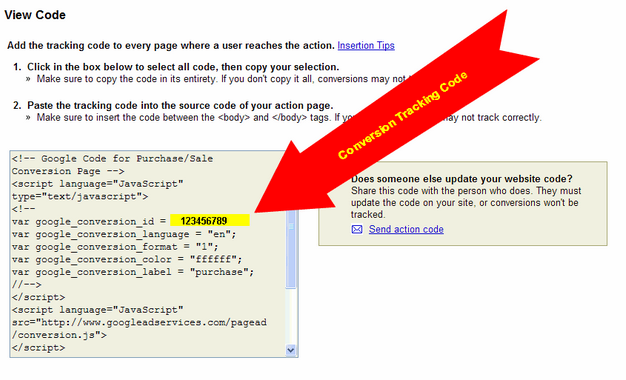Open the Insertion Tips link

click(366, 46)
